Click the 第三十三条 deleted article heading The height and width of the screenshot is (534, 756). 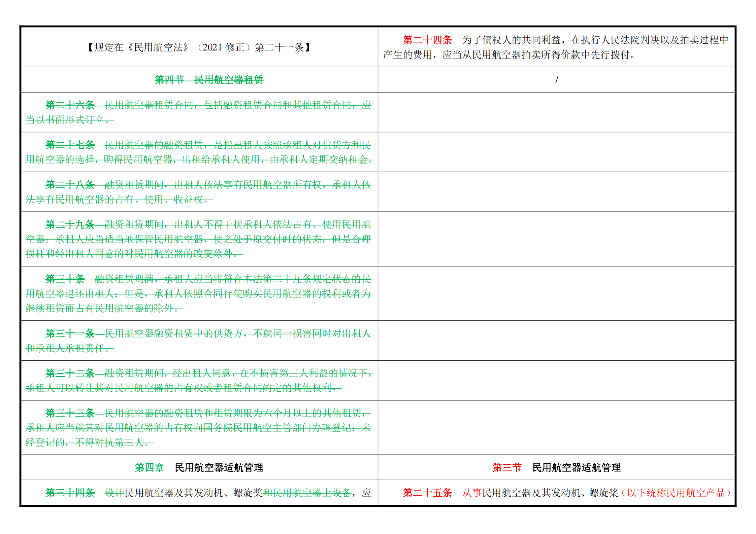point(70,413)
